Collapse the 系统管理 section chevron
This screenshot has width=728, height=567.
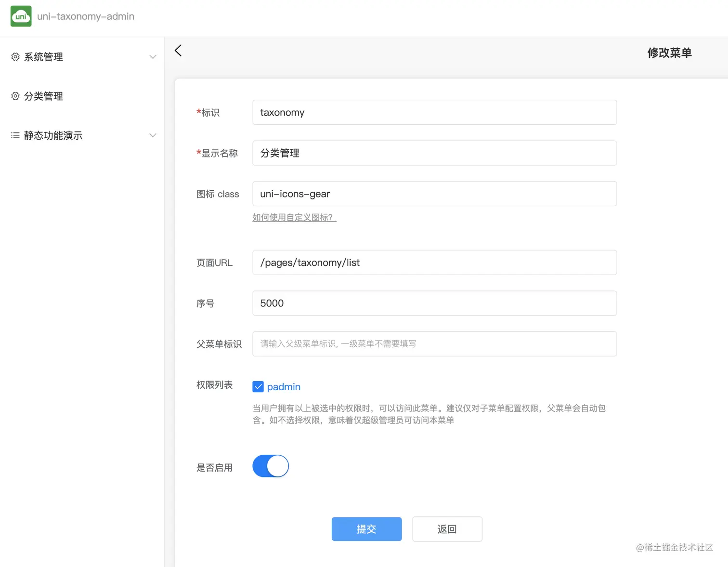153,56
